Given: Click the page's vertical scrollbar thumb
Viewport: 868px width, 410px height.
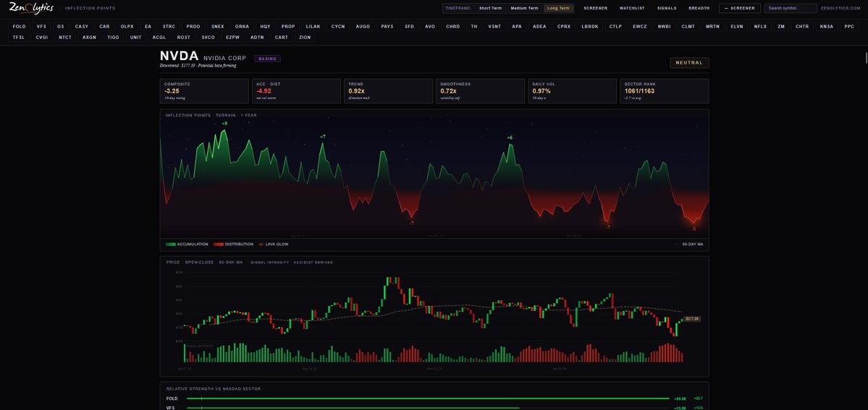Looking at the screenshot, I should tap(866, 58).
